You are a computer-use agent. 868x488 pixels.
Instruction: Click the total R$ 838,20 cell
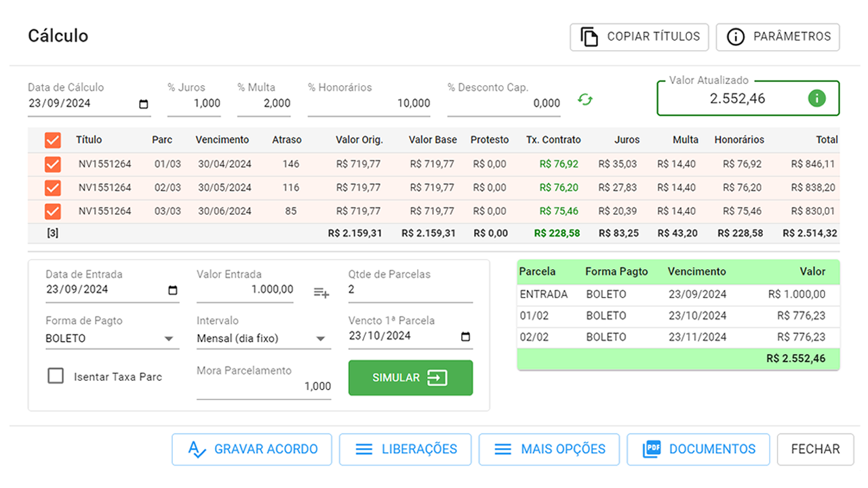pyautogui.click(x=812, y=188)
